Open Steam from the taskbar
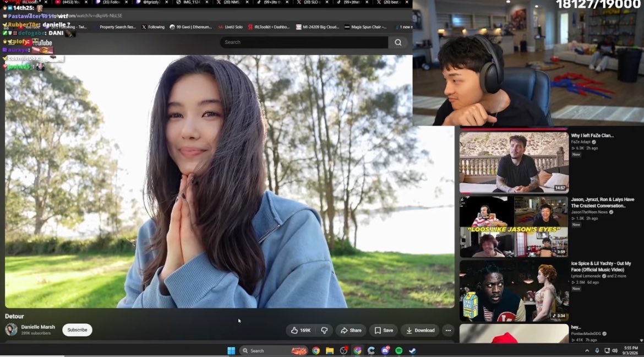644x357 pixels. point(413,351)
